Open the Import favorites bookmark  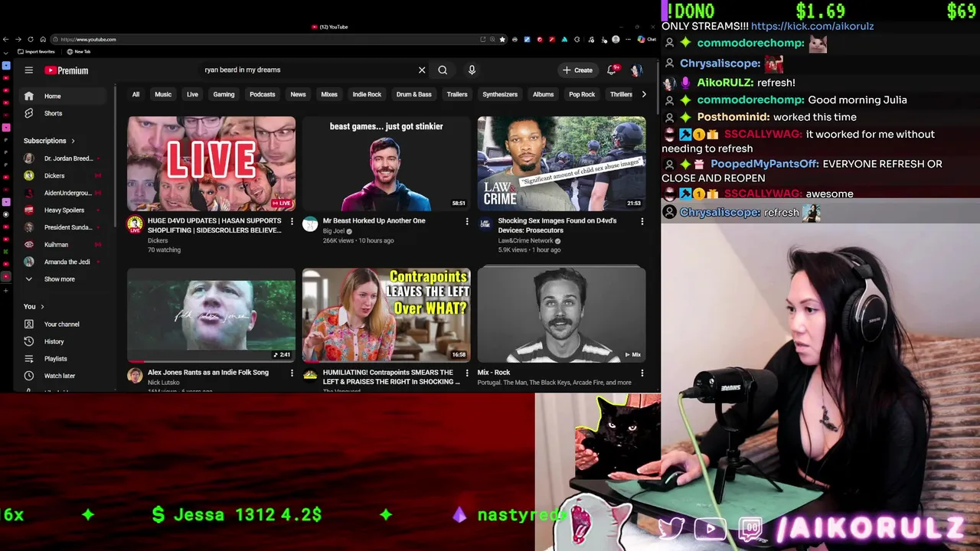pyautogui.click(x=37, y=51)
